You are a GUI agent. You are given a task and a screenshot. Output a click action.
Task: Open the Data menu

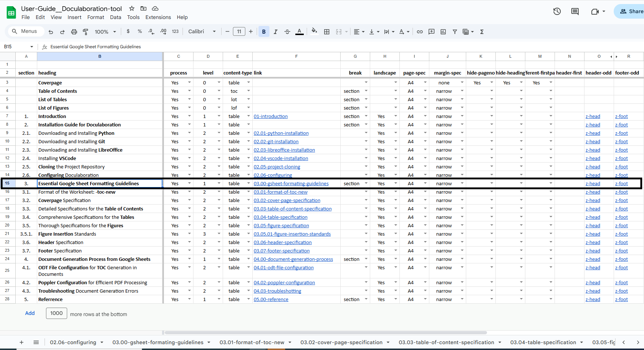[115, 17]
